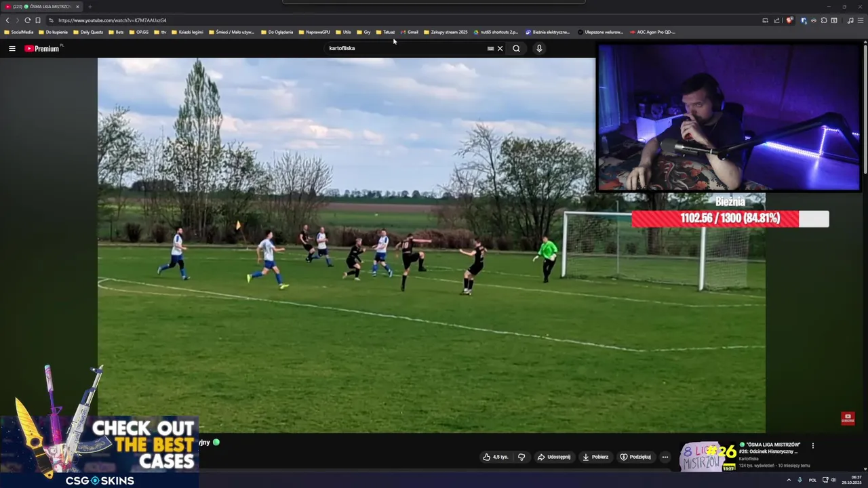
Task: Open nut65 shortcuts bookmark
Action: coord(496,32)
